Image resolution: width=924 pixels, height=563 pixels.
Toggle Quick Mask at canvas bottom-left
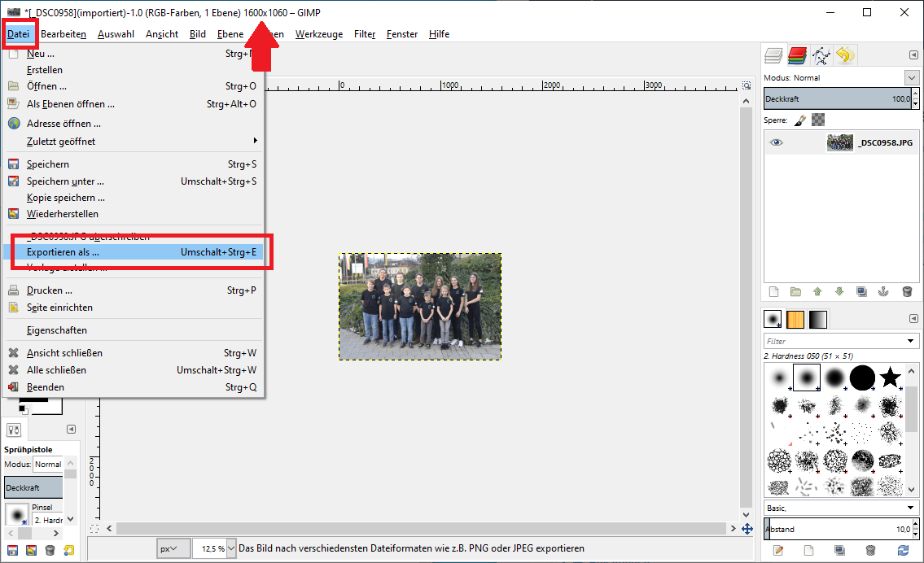[94, 529]
